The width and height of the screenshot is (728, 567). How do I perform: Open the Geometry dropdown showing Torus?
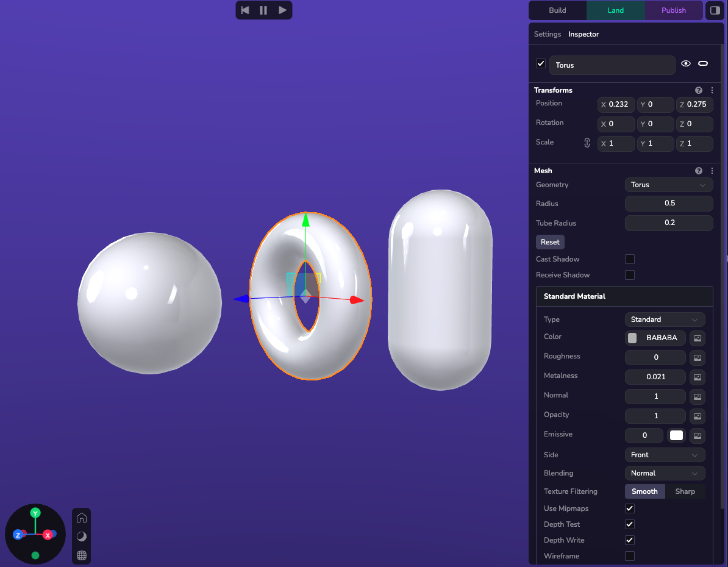(x=668, y=185)
